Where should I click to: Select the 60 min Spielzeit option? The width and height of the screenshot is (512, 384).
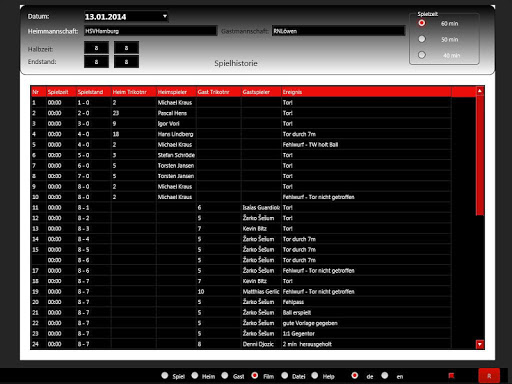tap(422, 23)
